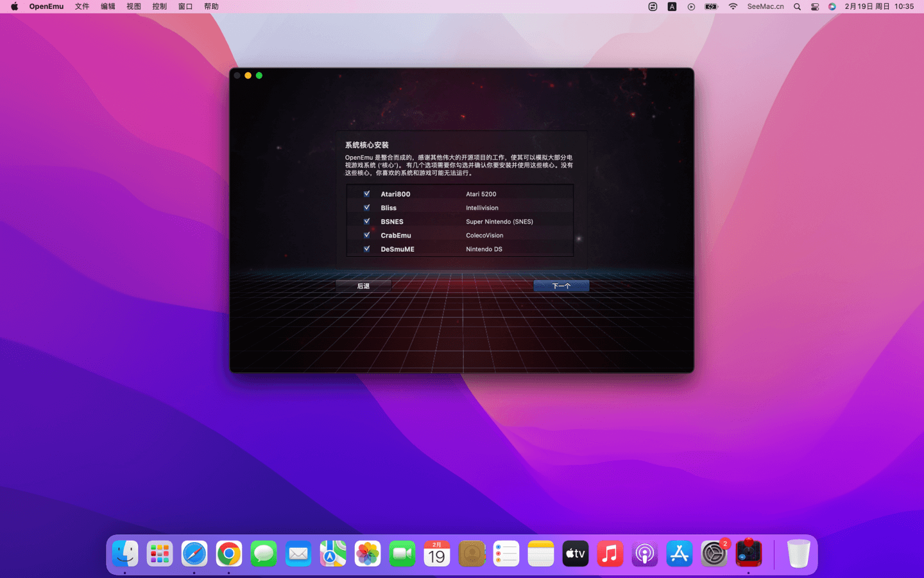This screenshot has width=924, height=578.
Task: Open the 文件 menu
Action: (82, 6)
